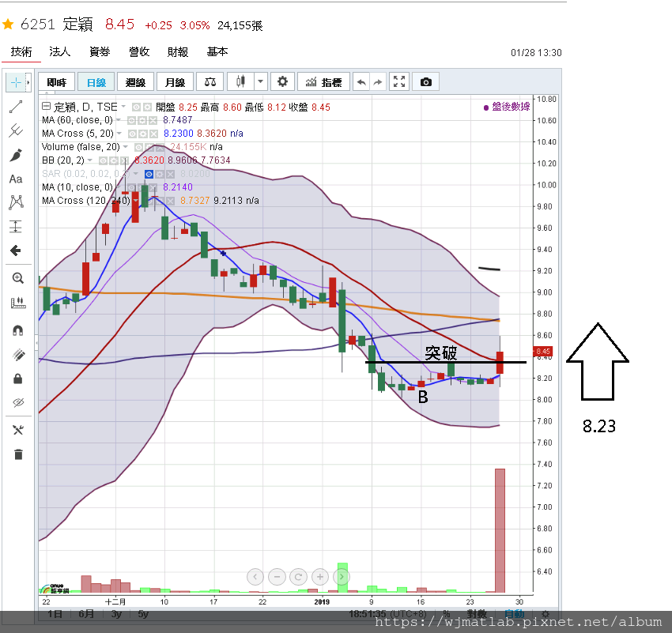Image resolution: width=672 pixels, height=633 pixels.
Task: Toggle the 對數 logarithmic scale
Action: (x=477, y=614)
